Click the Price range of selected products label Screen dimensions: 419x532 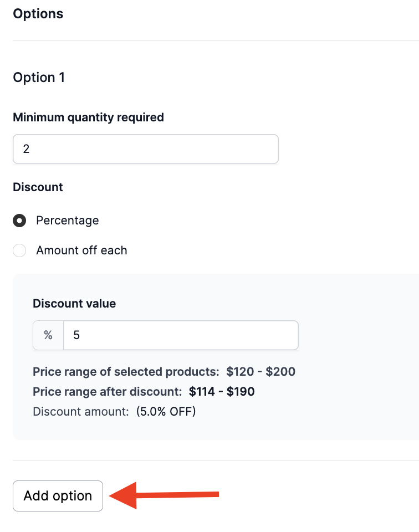pyautogui.click(x=126, y=371)
